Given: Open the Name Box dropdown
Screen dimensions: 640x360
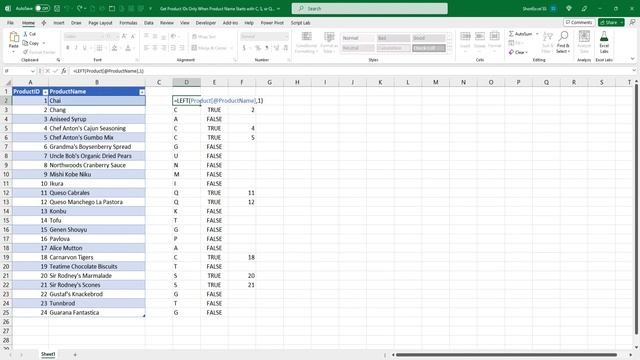Looking at the screenshot, I should pos(33,71).
